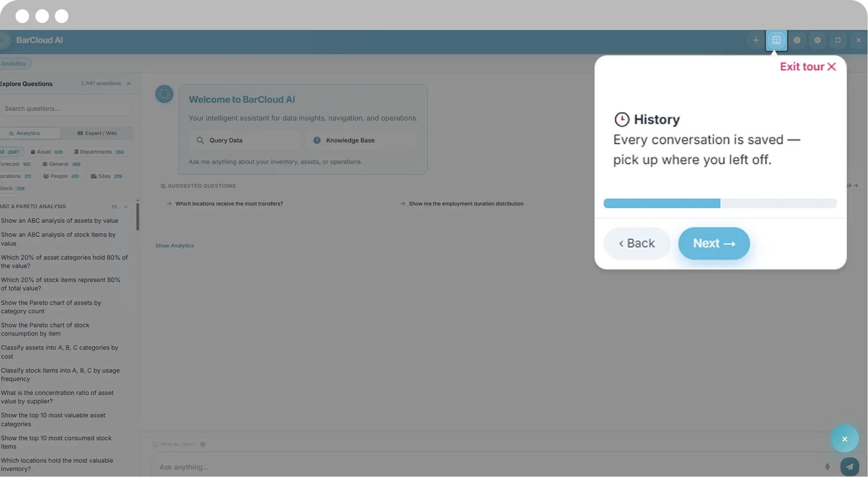868x477 pixels.
Task: Click the close X in app header
Action: point(858,40)
